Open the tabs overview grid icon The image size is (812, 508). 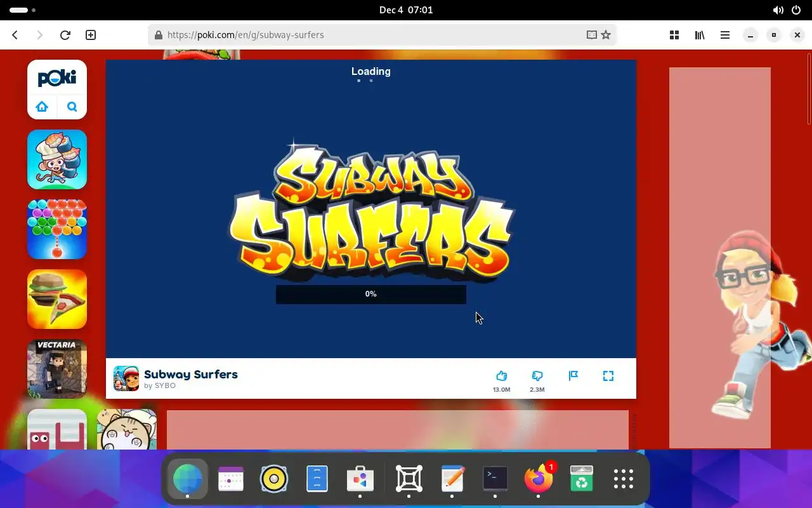tap(674, 35)
